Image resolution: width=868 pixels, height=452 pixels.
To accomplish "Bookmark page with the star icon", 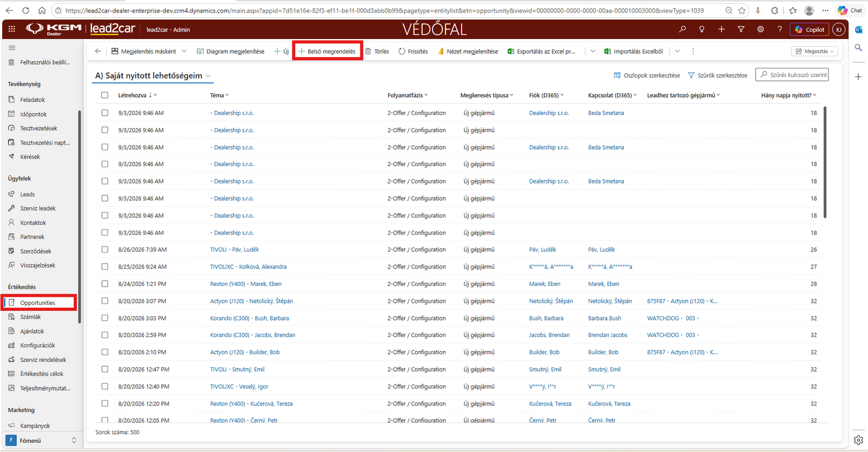I will tap(742, 10).
